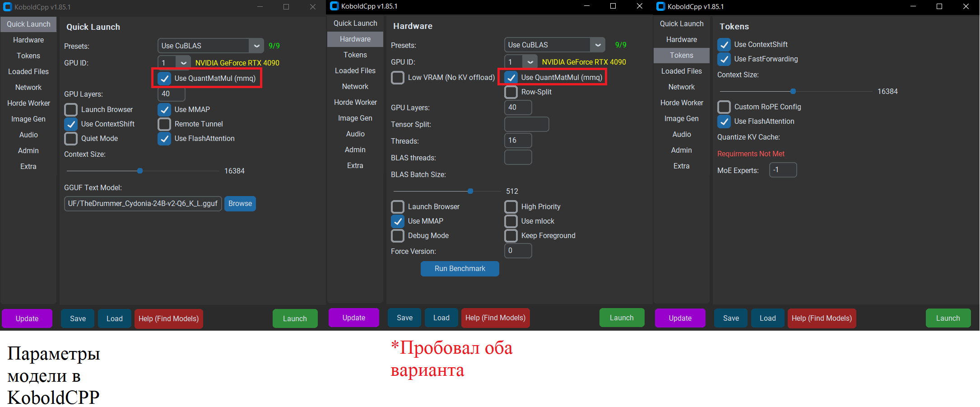
Task: Toggle Use FlashAttention in Tokens window
Action: coord(724,122)
